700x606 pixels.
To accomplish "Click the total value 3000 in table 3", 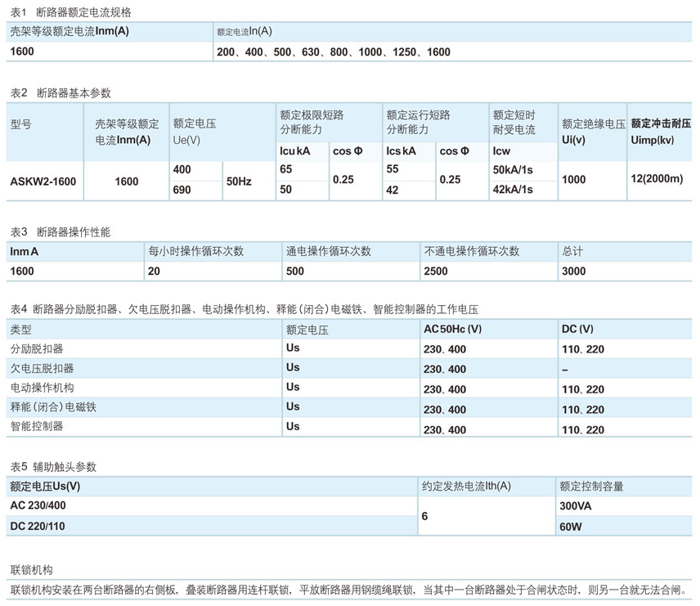I will coord(574,271).
